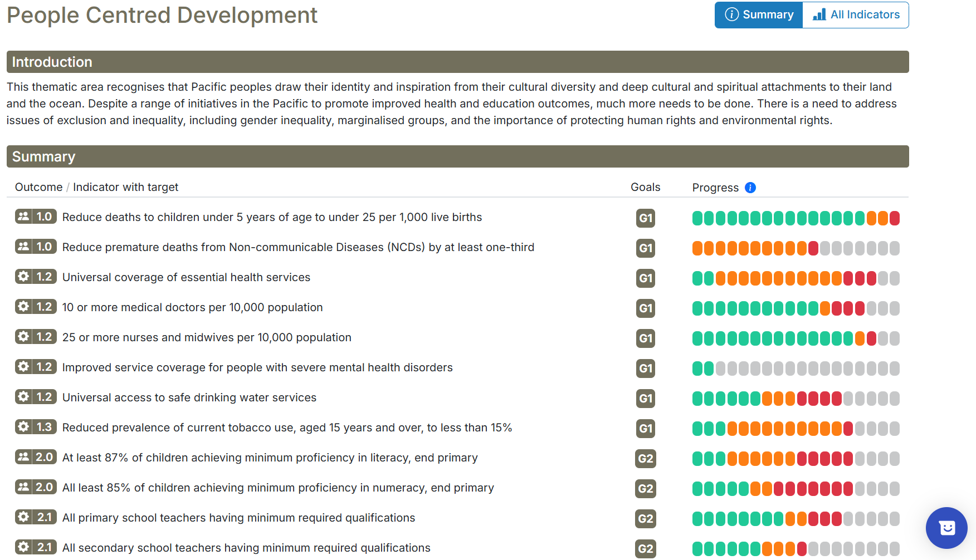This screenshot has width=976, height=560.
Task: Click the 1.0 people badge for child deaths row
Action: click(36, 217)
